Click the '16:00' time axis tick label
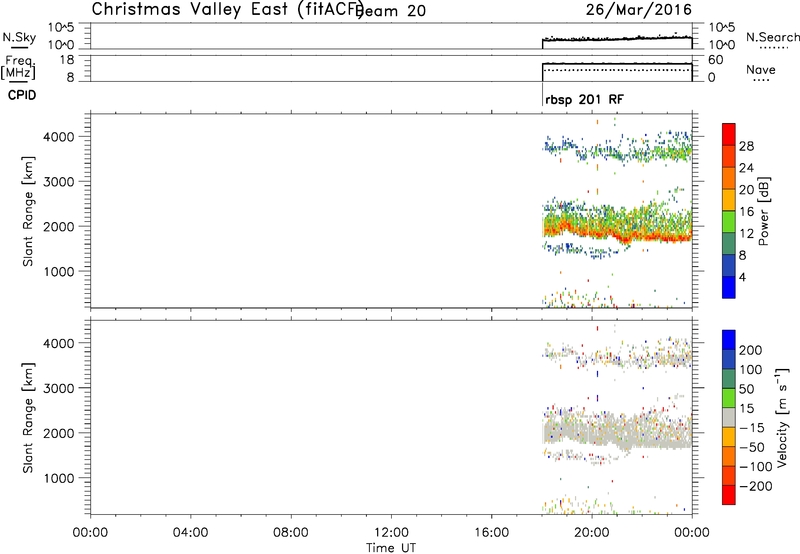Image resolution: width=800 pixels, height=554 pixels. (x=491, y=533)
